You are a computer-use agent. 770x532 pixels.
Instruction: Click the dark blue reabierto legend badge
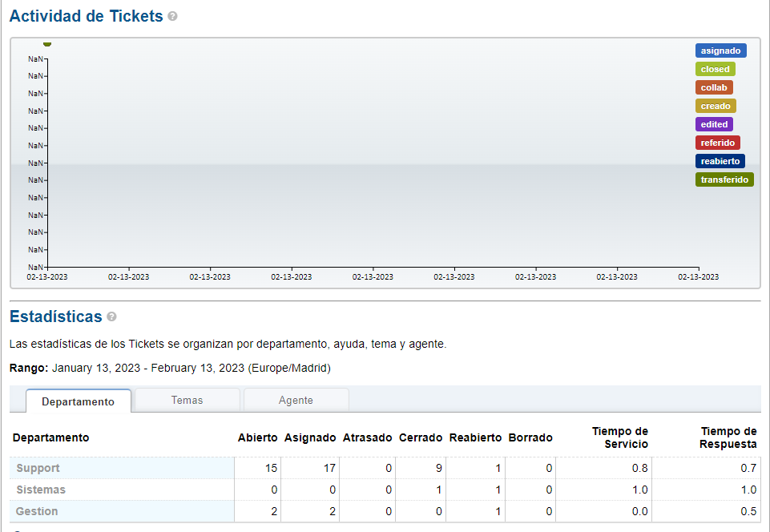720,161
